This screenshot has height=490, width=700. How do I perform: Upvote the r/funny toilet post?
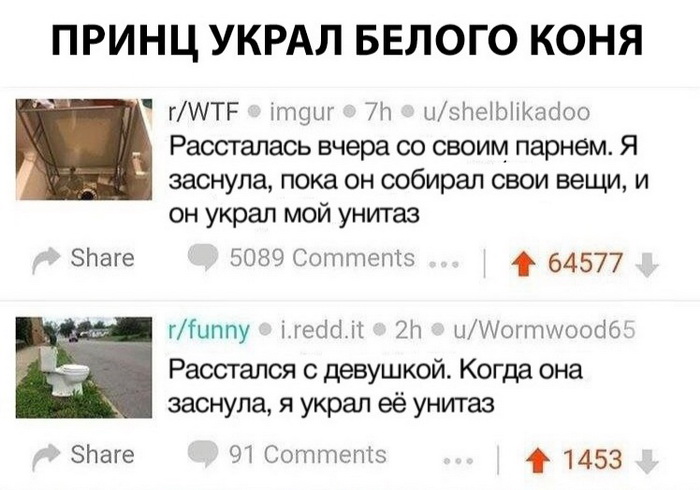538,461
